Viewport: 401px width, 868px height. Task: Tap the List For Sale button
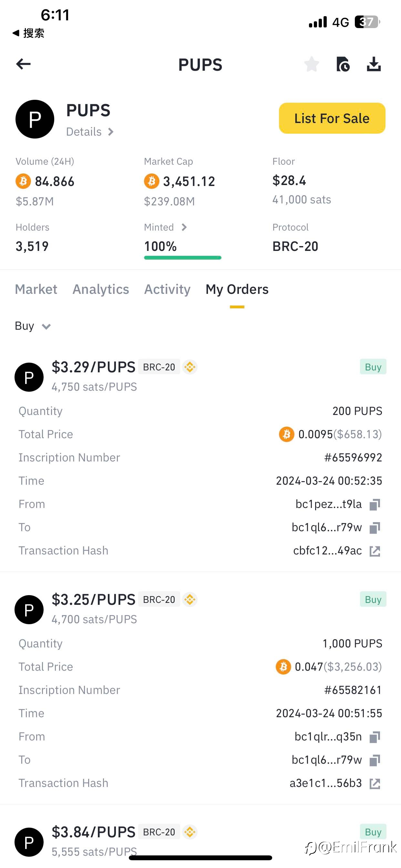click(x=332, y=118)
